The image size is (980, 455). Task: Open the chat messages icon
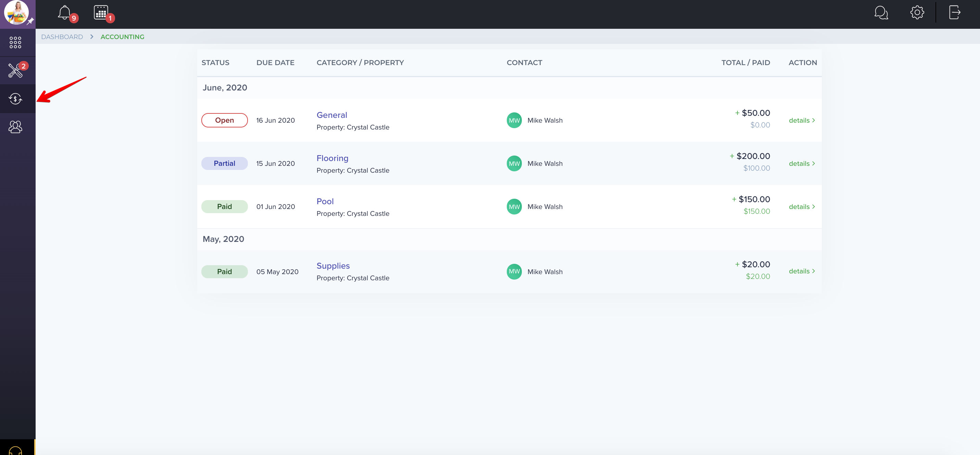pos(881,13)
